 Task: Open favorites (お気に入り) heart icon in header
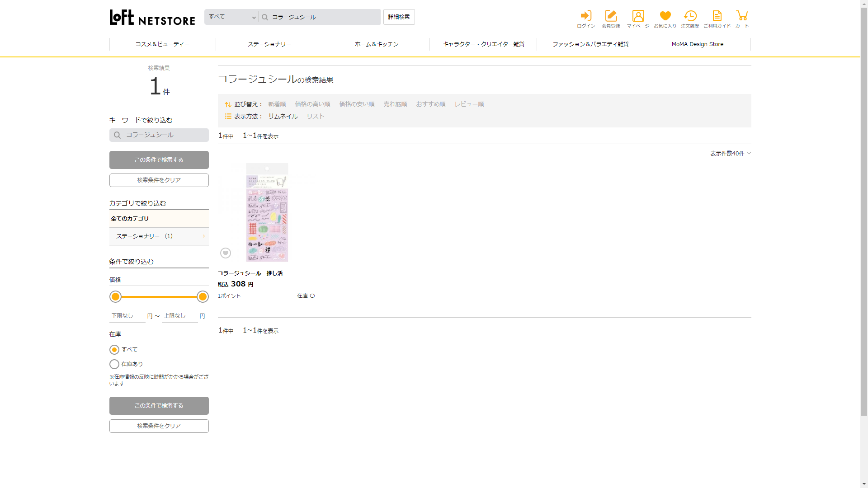pyautogui.click(x=665, y=19)
